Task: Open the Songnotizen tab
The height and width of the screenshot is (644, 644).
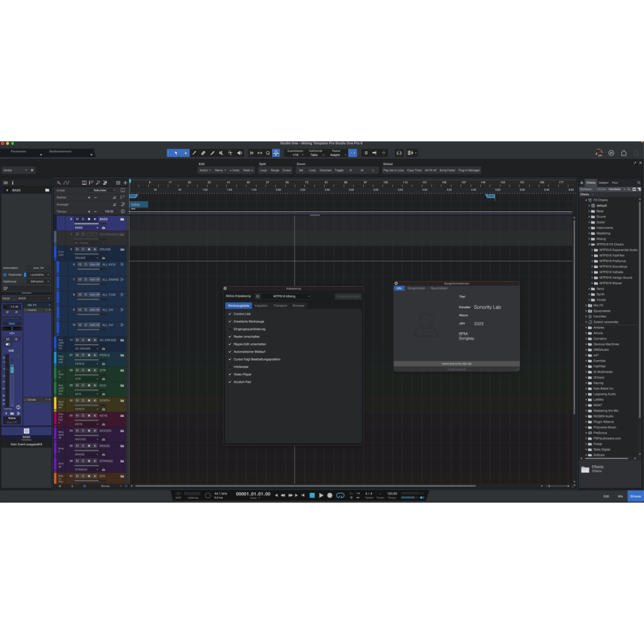Action: [x=416, y=288]
